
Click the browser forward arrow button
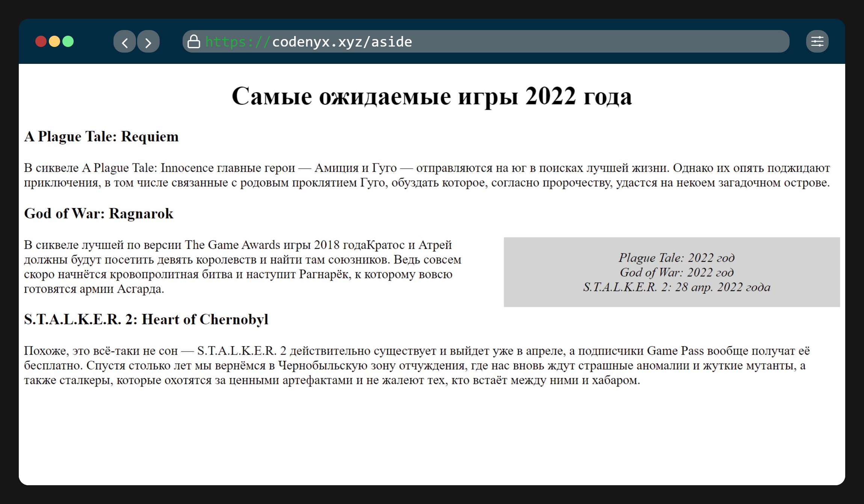pos(148,42)
